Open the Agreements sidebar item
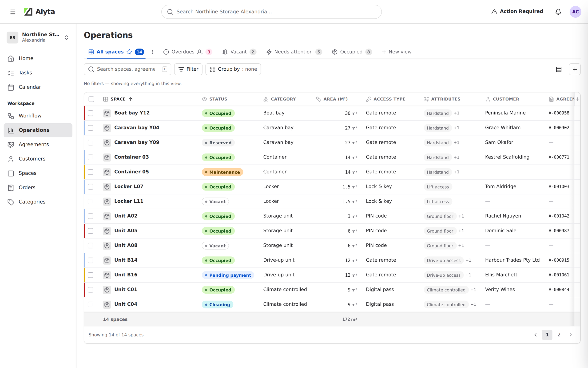The height and width of the screenshot is (368, 588). pyautogui.click(x=38, y=145)
